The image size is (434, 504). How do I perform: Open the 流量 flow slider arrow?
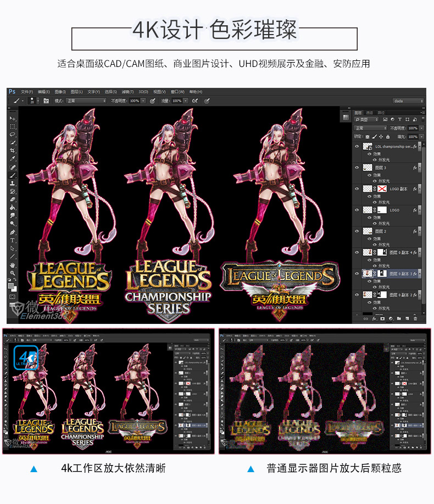pos(186,101)
